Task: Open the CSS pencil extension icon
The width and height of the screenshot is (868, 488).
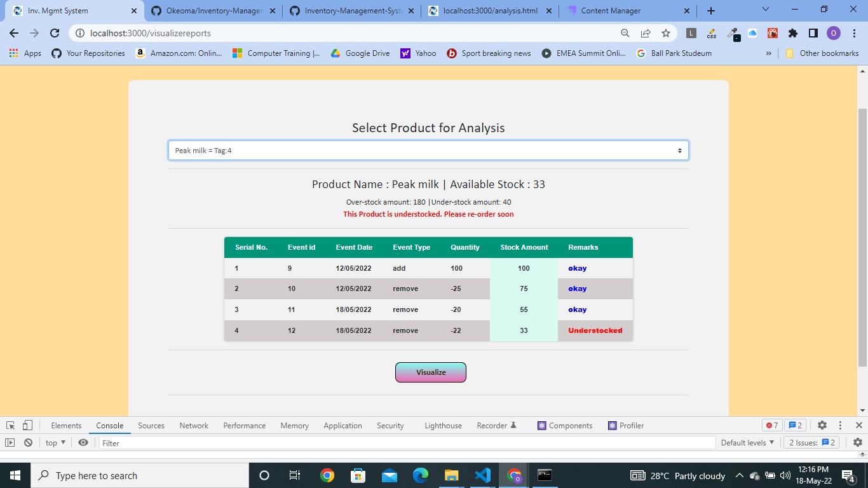Action: tap(712, 32)
